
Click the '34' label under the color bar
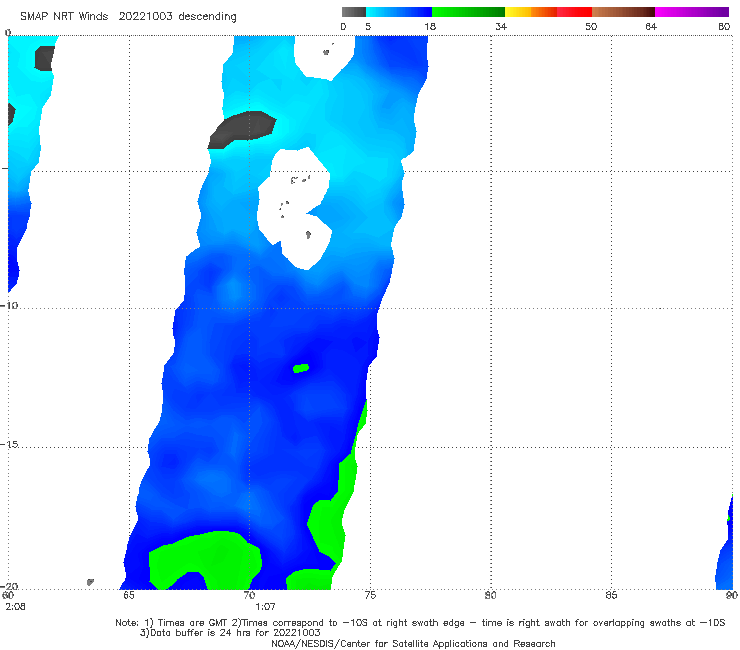pos(501,27)
